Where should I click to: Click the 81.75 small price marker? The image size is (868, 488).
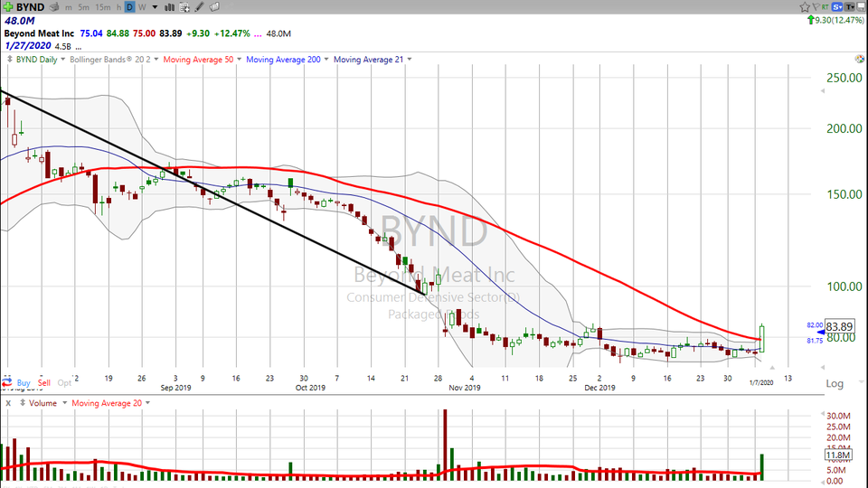[x=815, y=341]
